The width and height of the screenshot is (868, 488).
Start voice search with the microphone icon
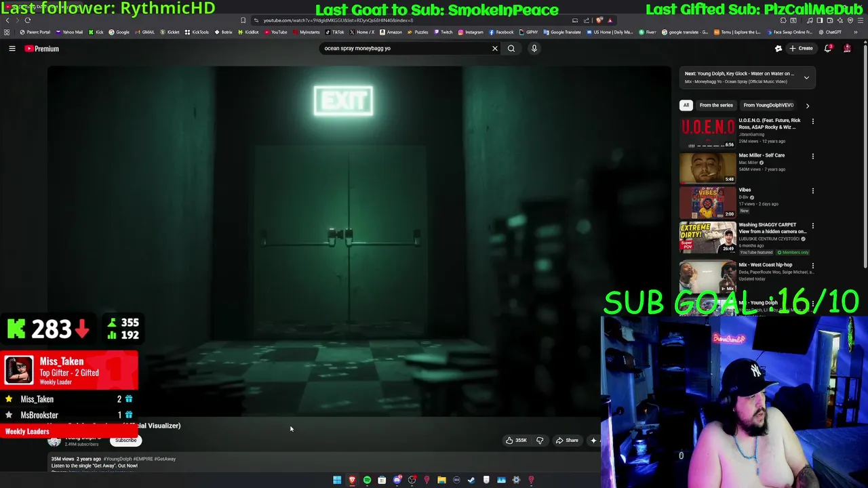point(534,48)
